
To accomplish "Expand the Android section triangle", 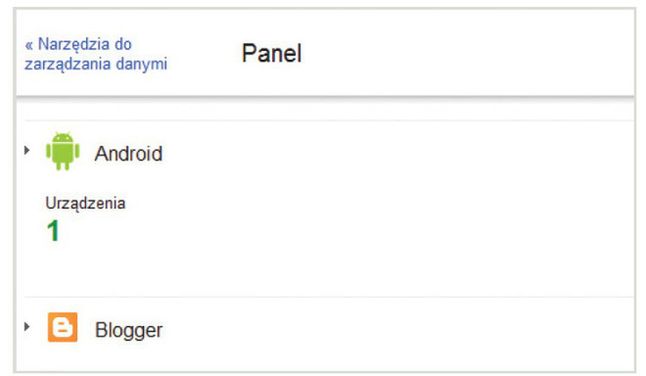I will tap(27, 150).
